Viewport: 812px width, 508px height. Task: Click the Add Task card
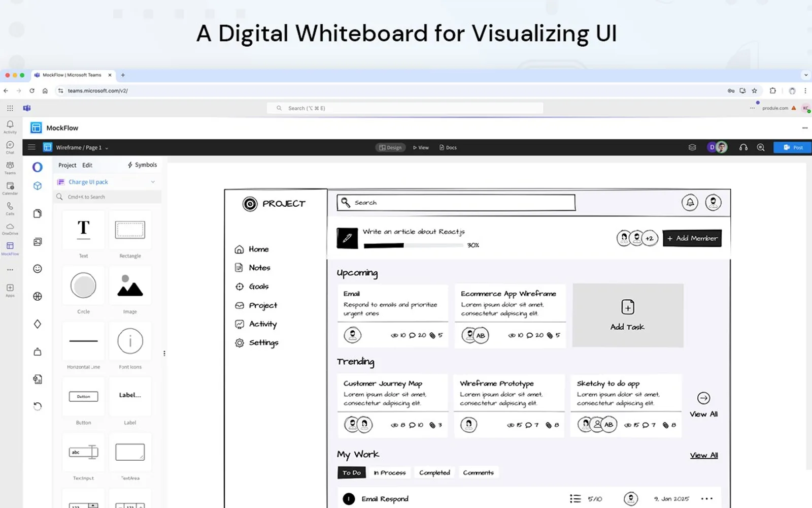(628, 315)
